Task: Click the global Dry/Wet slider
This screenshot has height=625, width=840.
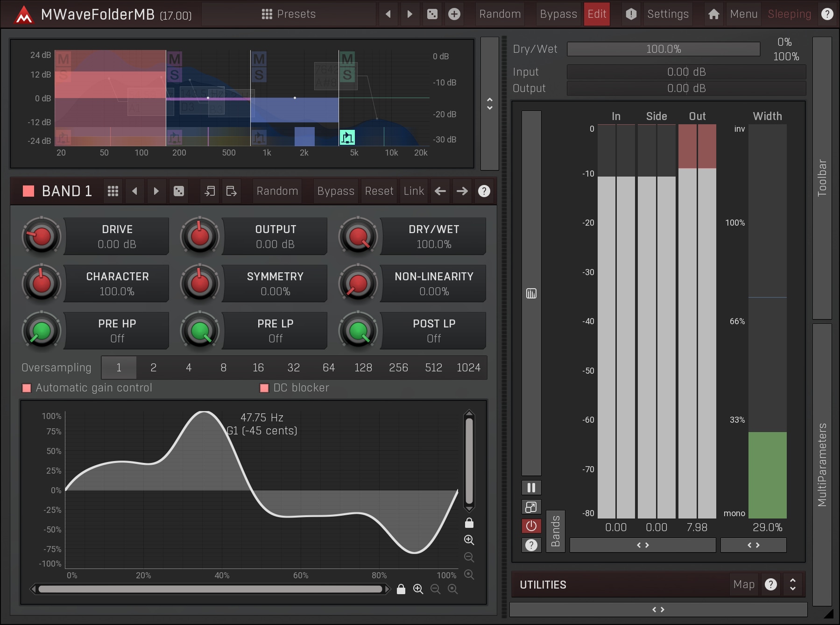Action: coord(663,49)
